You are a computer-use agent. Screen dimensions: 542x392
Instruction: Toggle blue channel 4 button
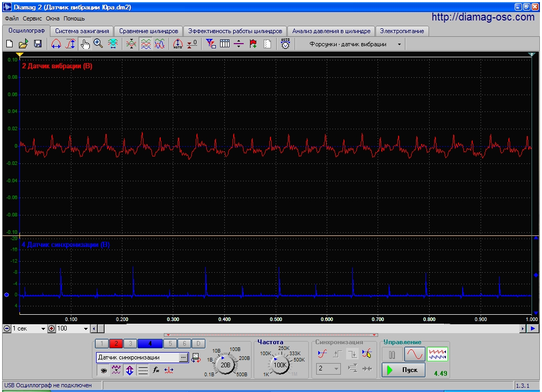click(150, 344)
